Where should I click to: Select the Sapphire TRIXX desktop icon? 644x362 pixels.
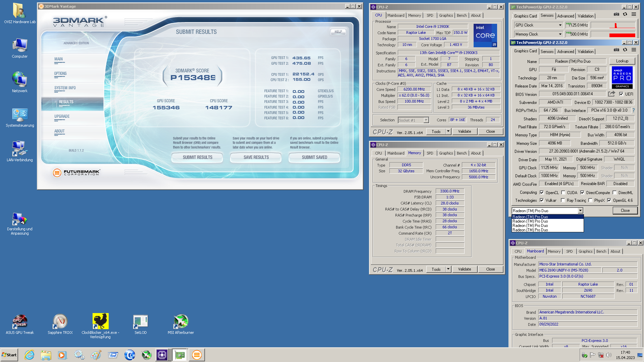coord(60,324)
